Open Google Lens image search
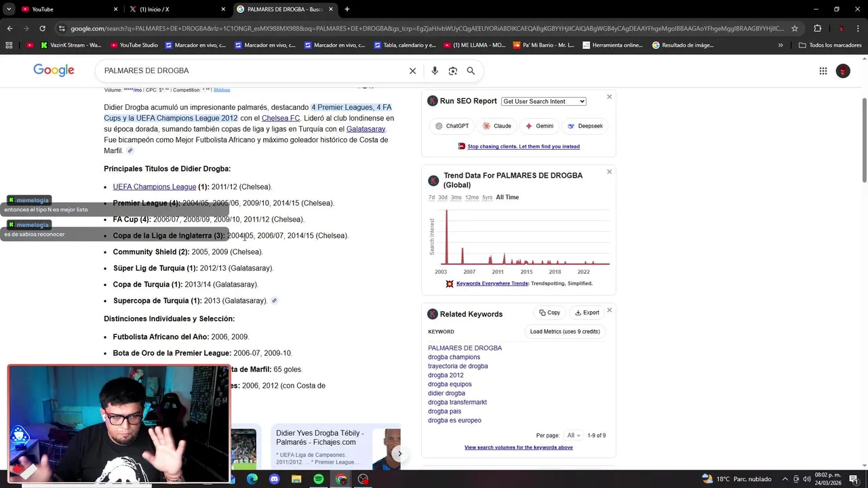868x488 pixels. tap(453, 70)
